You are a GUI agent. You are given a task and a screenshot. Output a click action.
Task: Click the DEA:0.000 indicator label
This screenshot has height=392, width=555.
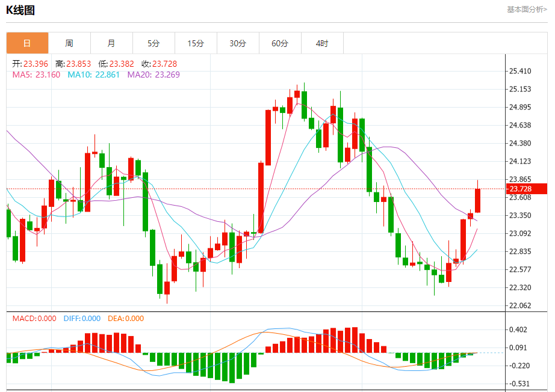click(x=126, y=319)
